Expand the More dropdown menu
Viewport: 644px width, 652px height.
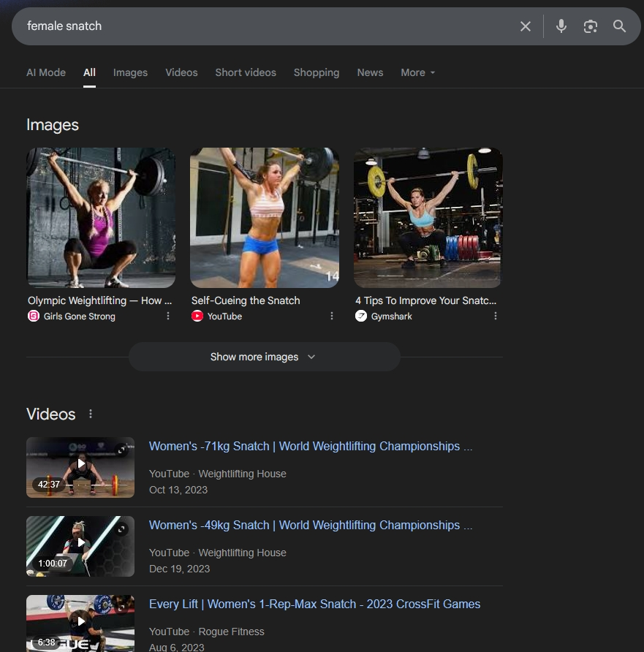click(x=418, y=72)
